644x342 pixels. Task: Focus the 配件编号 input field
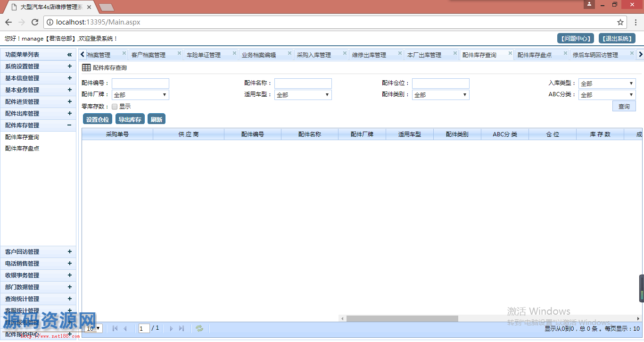[x=140, y=83]
